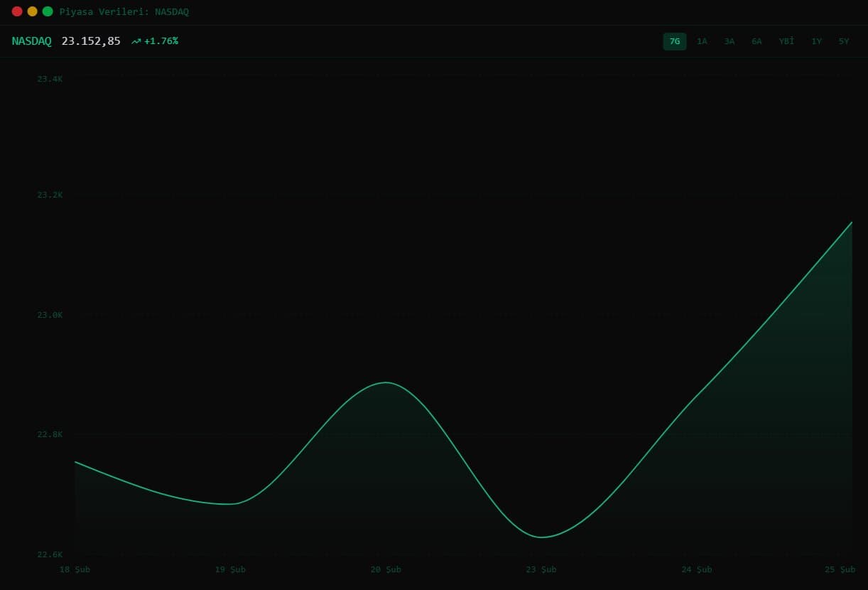Click the 25 Şub date label
The image size is (868, 590).
click(840, 569)
